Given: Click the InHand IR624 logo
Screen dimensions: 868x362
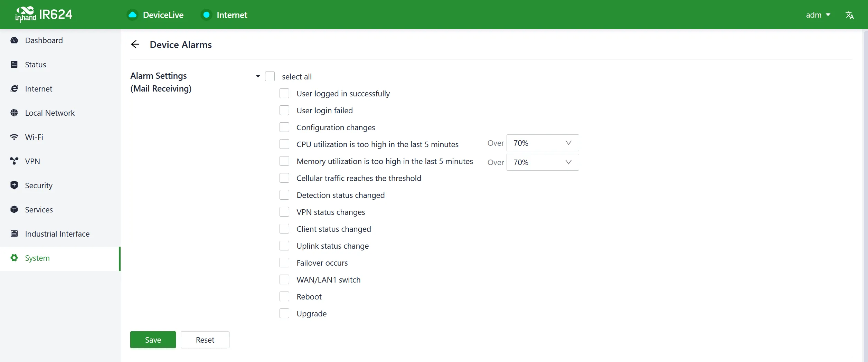Looking at the screenshot, I should (x=44, y=15).
